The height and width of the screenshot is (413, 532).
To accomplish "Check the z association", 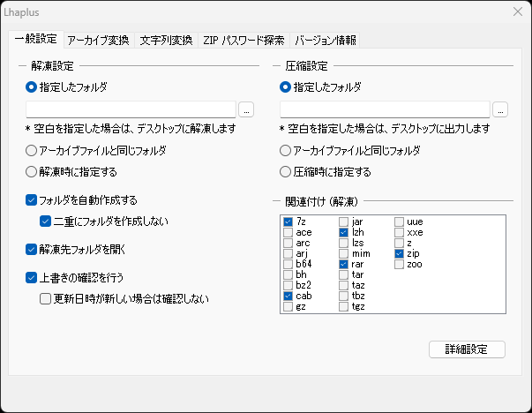I will [x=400, y=243].
